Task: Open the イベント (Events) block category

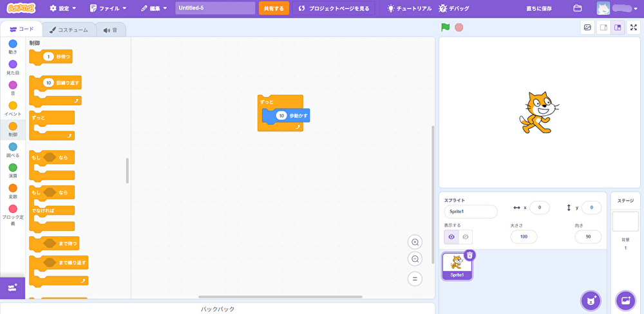Action: [13, 109]
